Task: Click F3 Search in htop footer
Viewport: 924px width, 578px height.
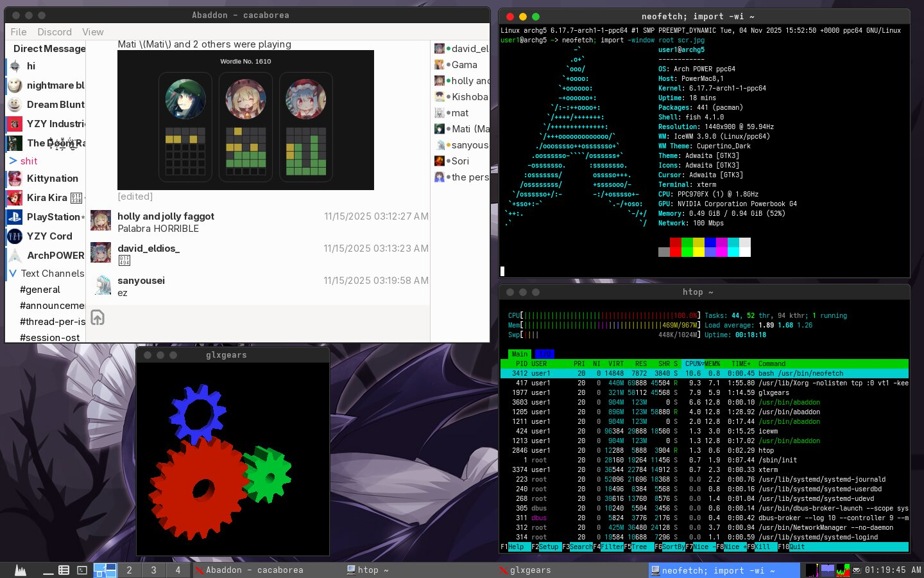Action: (577, 547)
